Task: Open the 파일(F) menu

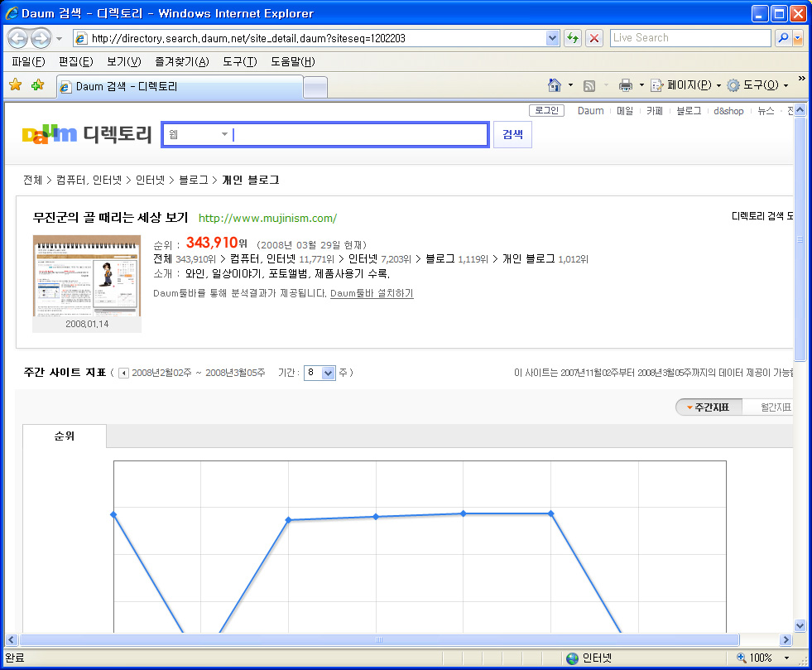Action: click(x=28, y=61)
